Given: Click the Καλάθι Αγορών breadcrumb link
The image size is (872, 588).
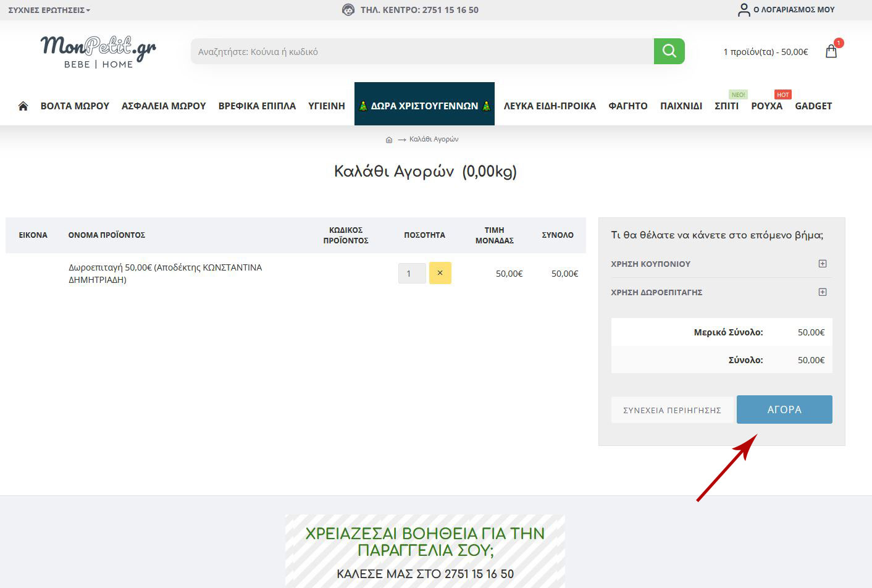Looking at the screenshot, I should pos(434,140).
